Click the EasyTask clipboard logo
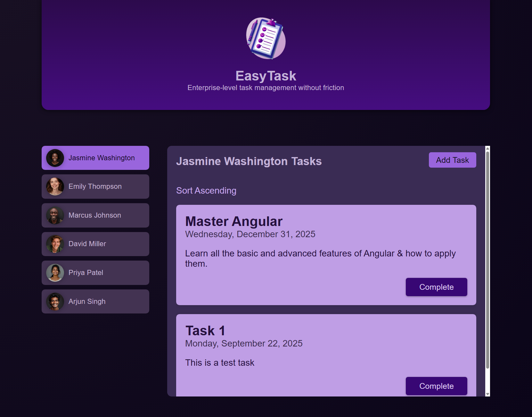The width and height of the screenshot is (532, 417). (266, 38)
